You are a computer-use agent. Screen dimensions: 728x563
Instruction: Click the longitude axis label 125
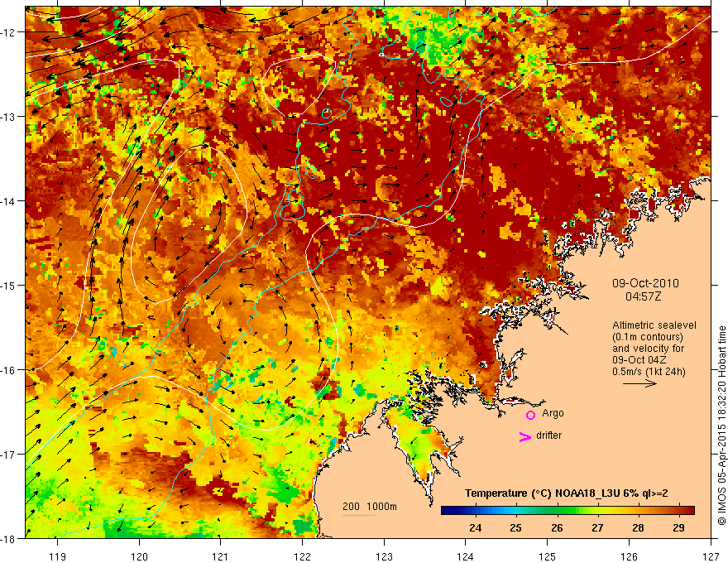click(548, 556)
